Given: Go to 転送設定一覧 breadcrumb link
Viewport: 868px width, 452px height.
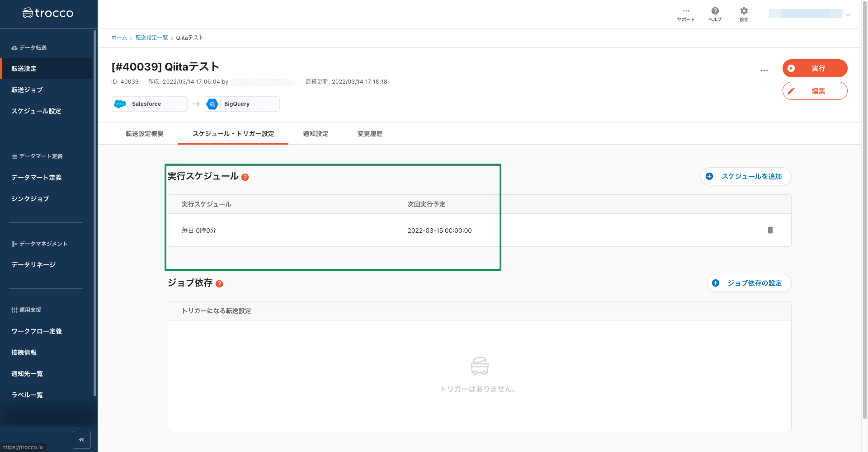Looking at the screenshot, I should 151,38.
